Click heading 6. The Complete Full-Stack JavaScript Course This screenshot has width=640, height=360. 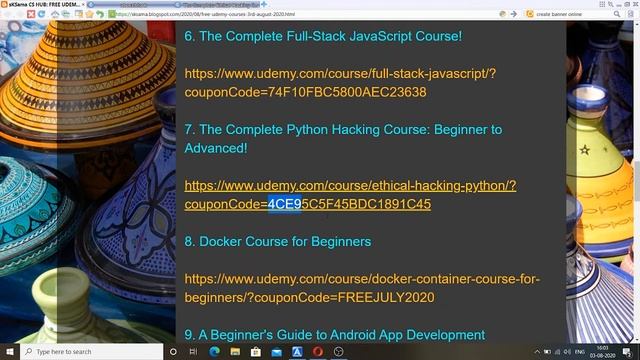[x=323, y=36]
